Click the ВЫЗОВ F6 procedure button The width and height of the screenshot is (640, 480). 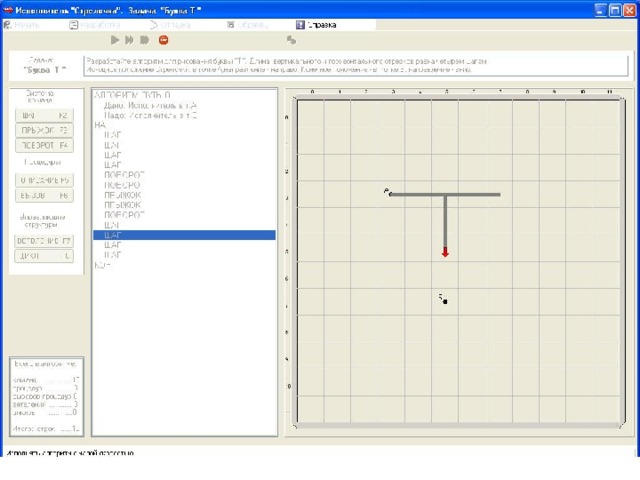pos(44,196)
